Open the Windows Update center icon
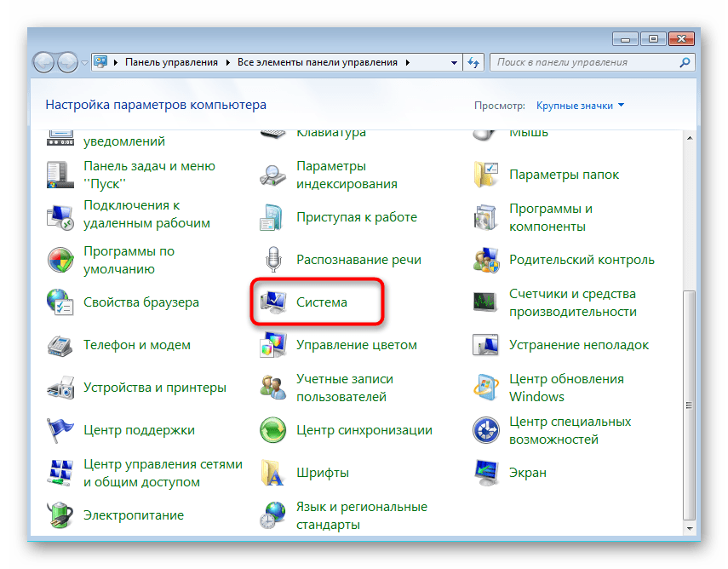The image size is (728, 569). pyautogui.click(x=486, y=388)
